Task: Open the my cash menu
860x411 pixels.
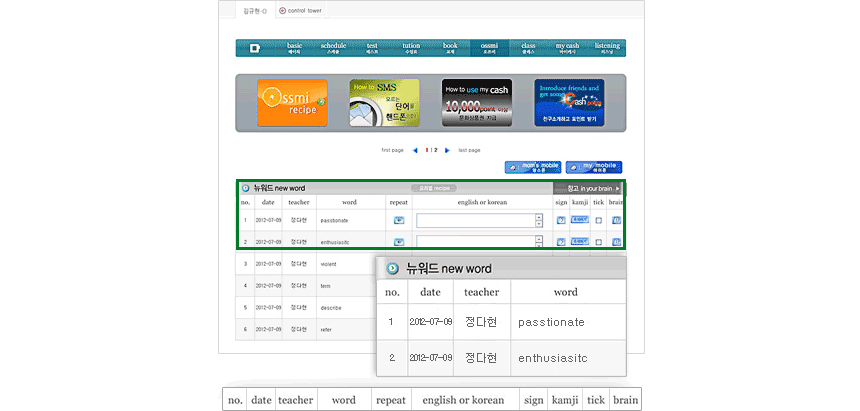Action: click(x=567, y=48)
